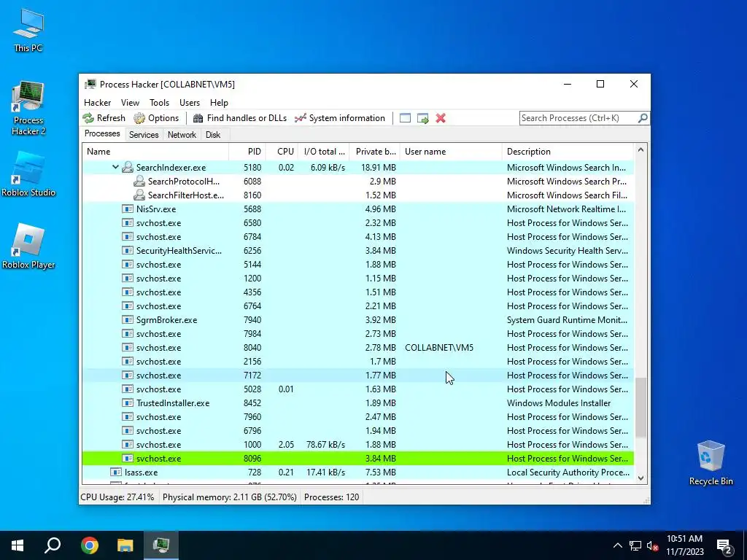Switch to the Disk tab
Image resolution: width=747 pixels, height=560 pixels.
coord(213,135)
